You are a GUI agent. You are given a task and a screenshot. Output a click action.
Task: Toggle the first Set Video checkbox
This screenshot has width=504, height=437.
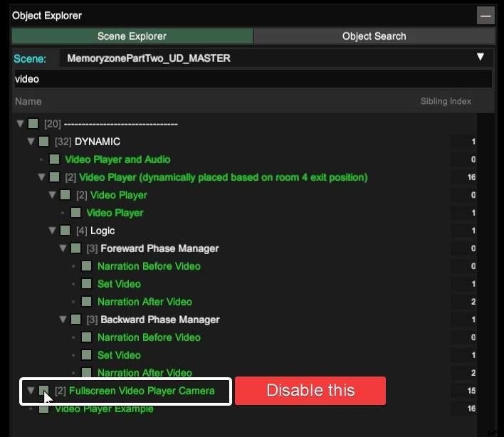pyautogui.click(x=87, y=284)
